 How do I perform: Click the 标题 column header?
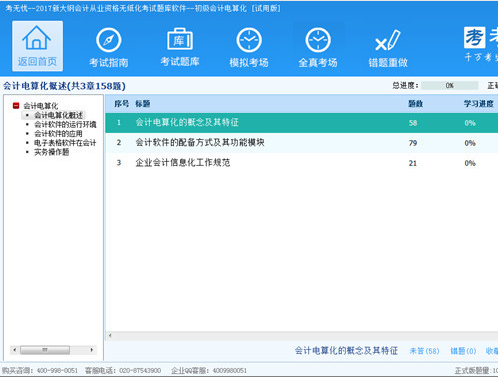click(x=143, y=104)
